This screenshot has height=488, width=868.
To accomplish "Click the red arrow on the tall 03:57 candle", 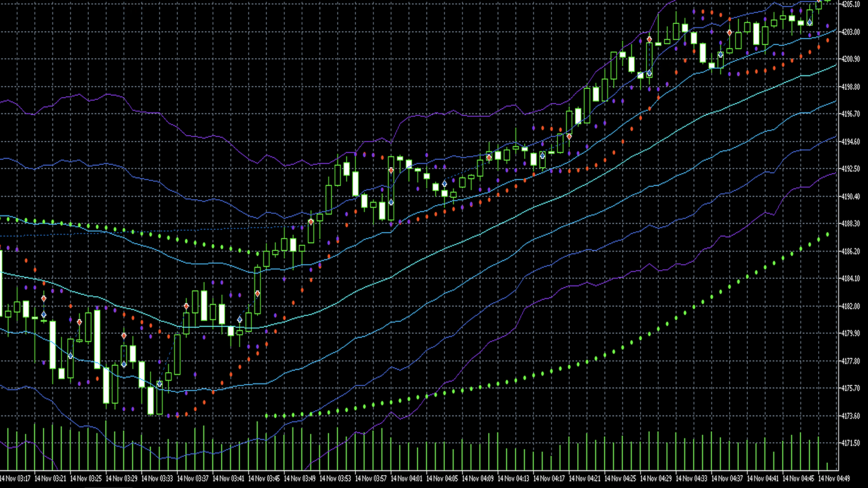I will (x=391, y=171).
